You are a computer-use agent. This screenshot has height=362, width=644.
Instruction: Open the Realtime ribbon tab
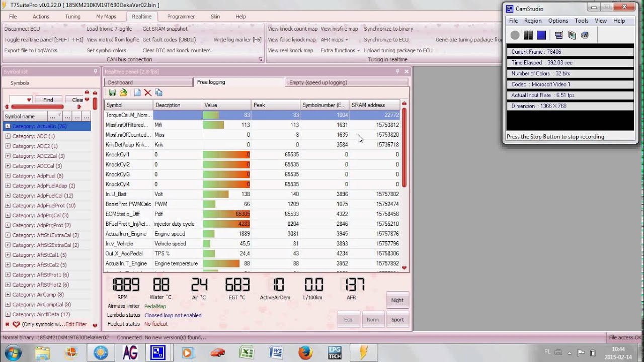click(x=142, y=17)
